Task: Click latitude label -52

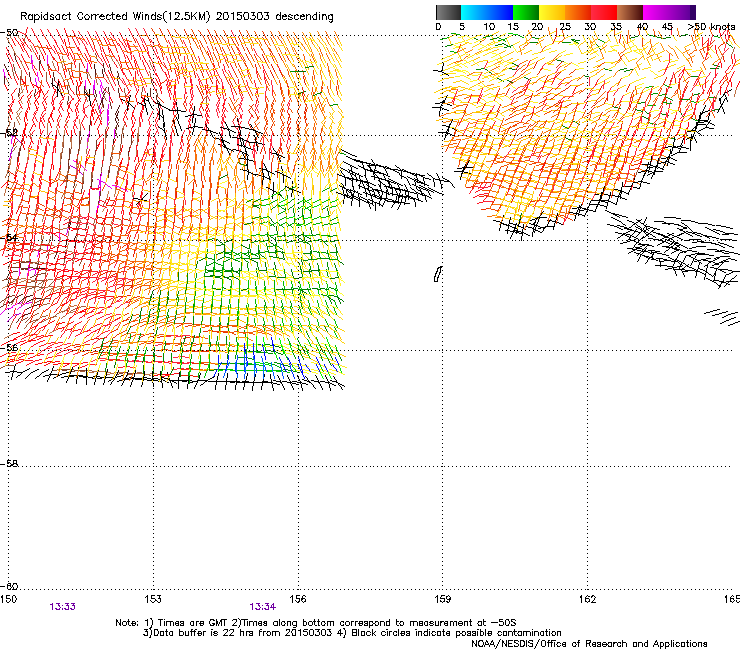Action: point(9,133)
